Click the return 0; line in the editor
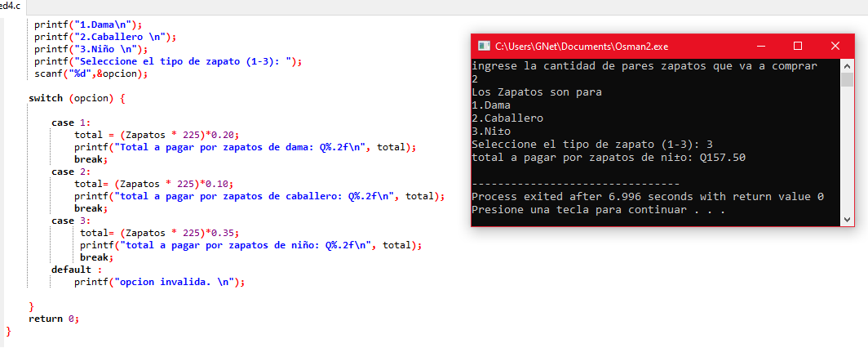Viewport: 868px width, 348px height. (x=54, y=319)
